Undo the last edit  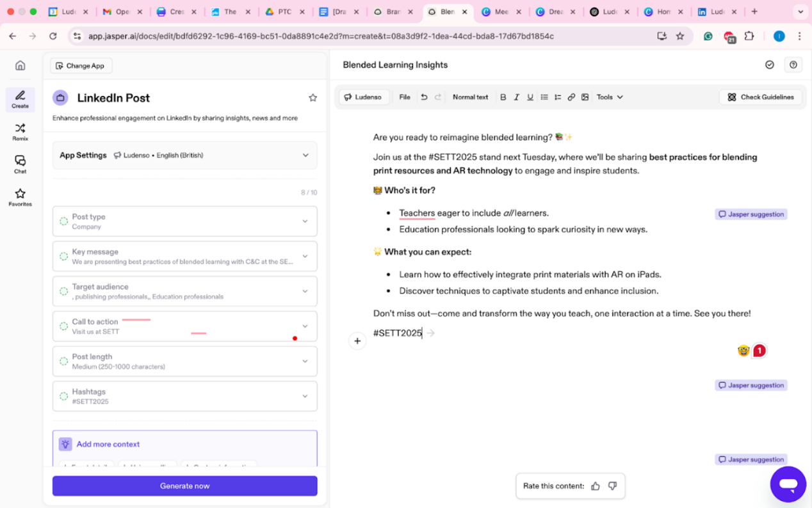[424, 97]
